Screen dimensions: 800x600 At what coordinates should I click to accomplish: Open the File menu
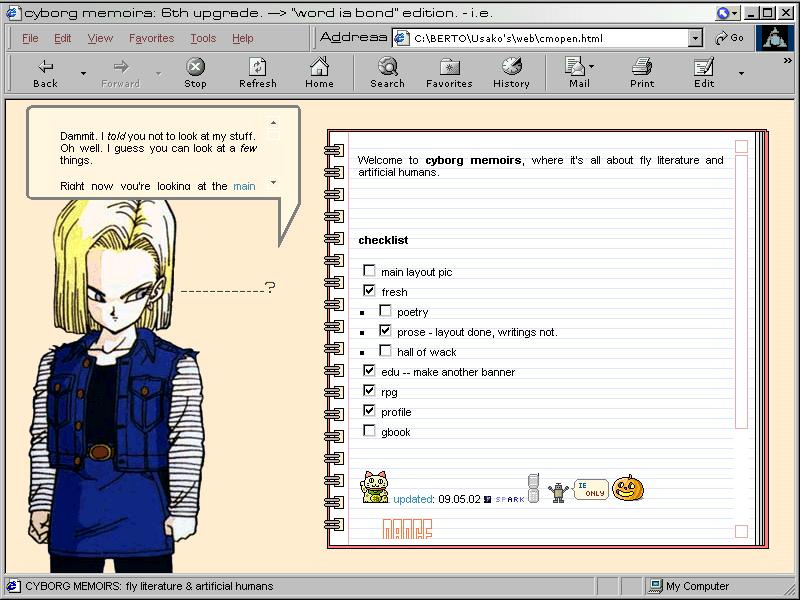click(x=30, y=38)
